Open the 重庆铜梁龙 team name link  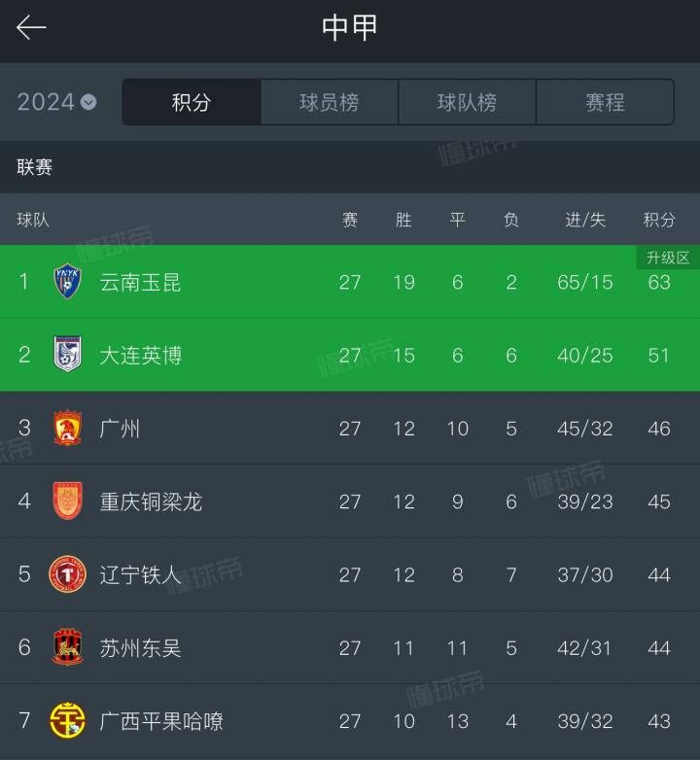tap(151, 501)
